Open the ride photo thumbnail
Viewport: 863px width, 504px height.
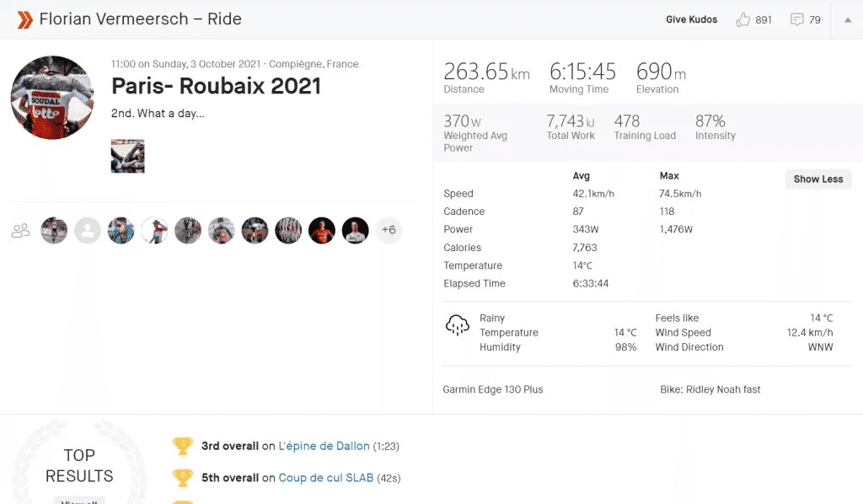point(128,156)
